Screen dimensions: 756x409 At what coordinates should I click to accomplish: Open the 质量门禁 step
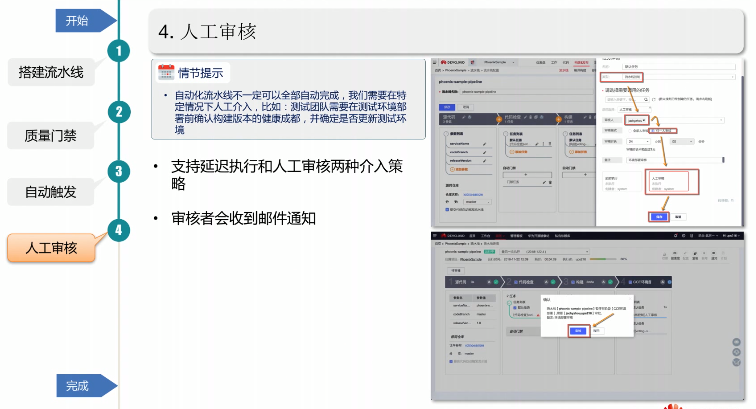(51, 136)
